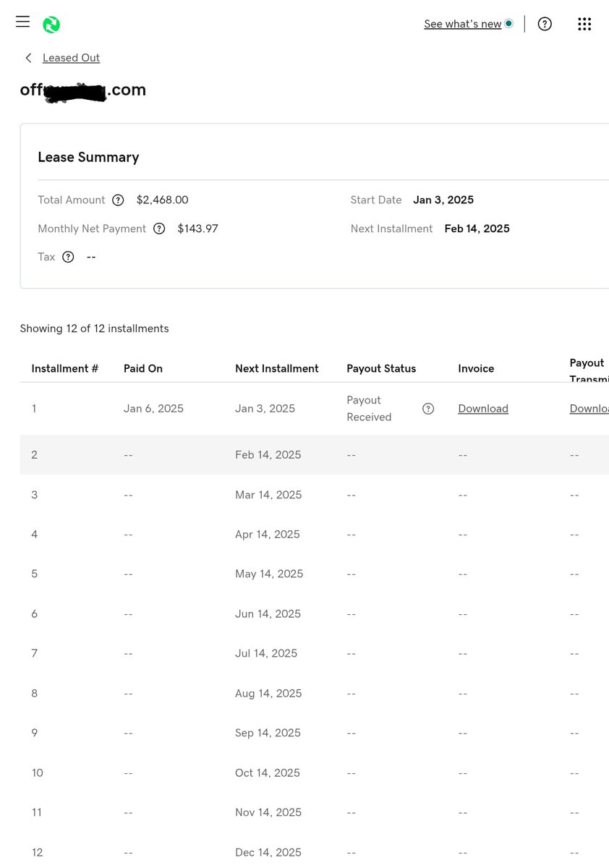Click the Start Date Jan 3, 2025 value

click(443, 200)
